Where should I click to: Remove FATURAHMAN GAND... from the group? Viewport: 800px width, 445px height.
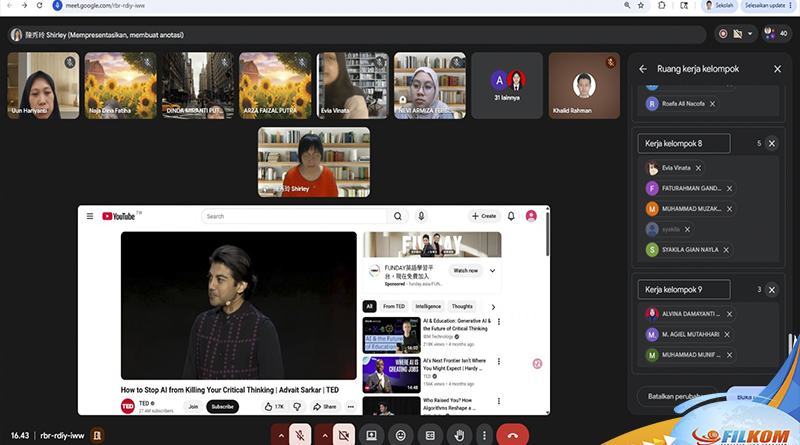[729, 188]
